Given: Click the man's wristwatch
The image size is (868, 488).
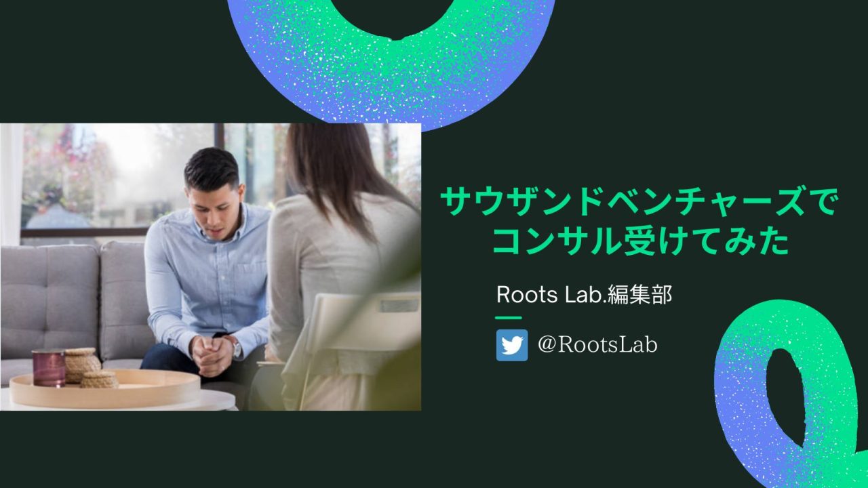Looking at the screenshot, I should click(235, 348).
